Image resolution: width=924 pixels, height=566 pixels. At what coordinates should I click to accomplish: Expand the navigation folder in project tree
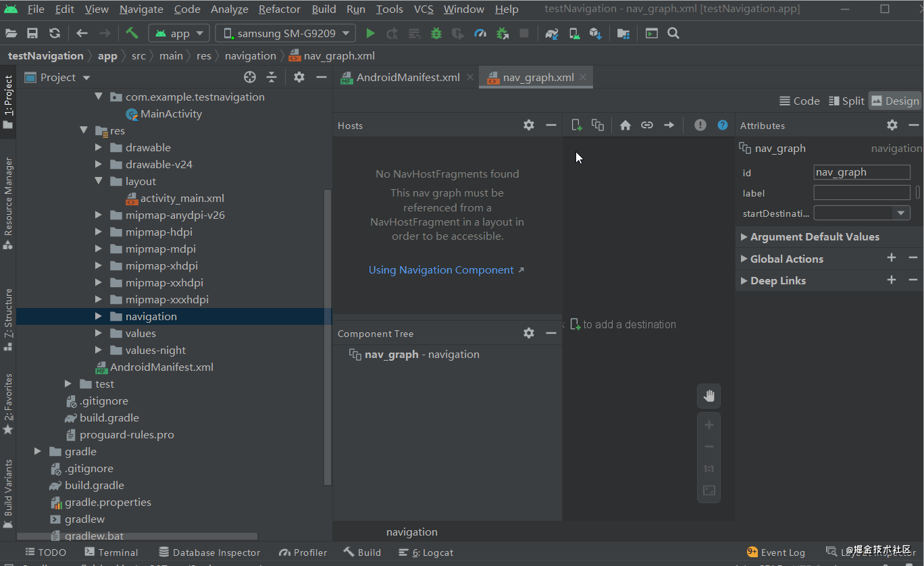point(99,316)
